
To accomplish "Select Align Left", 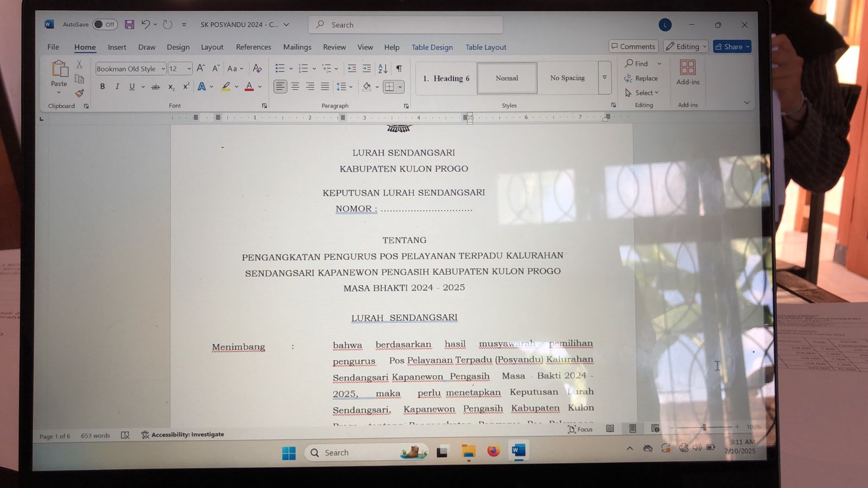I will tap(280, 87).
